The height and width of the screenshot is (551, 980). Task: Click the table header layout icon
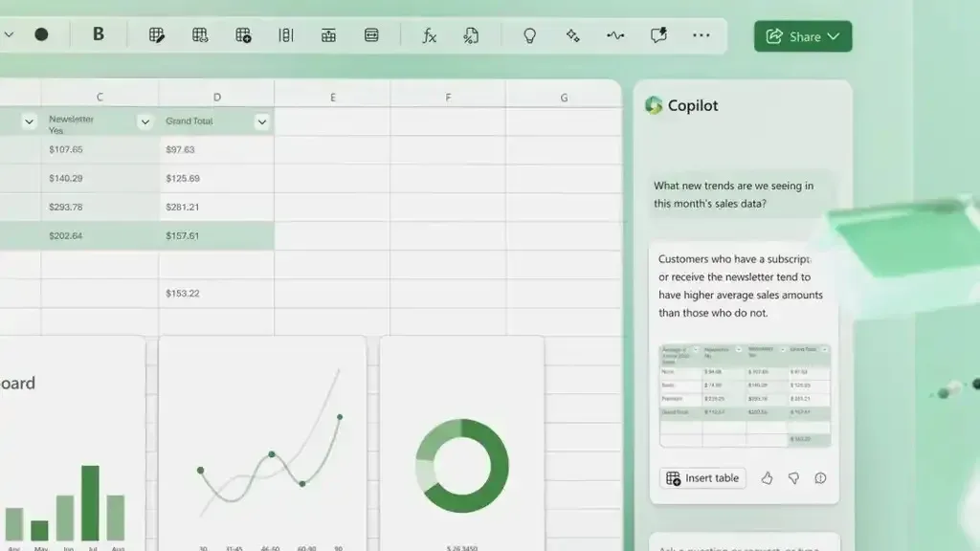(329, 35)
